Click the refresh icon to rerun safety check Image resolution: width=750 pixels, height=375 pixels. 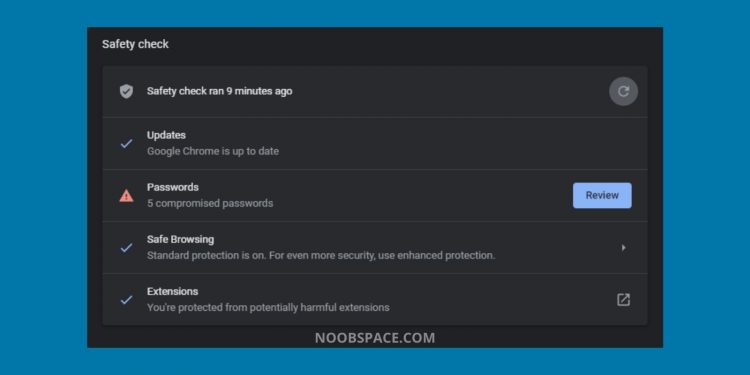(x=623, y=91)
